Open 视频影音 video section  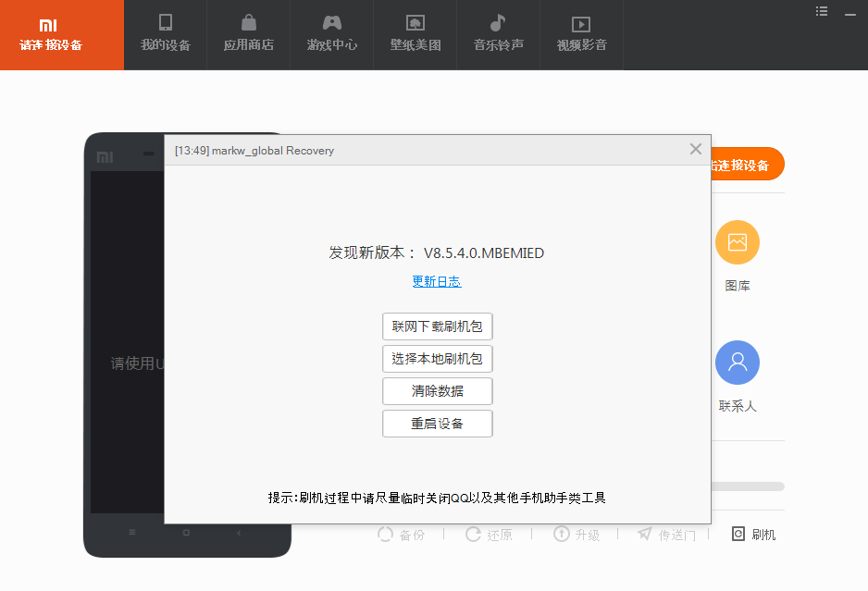(x=581, y=34)
